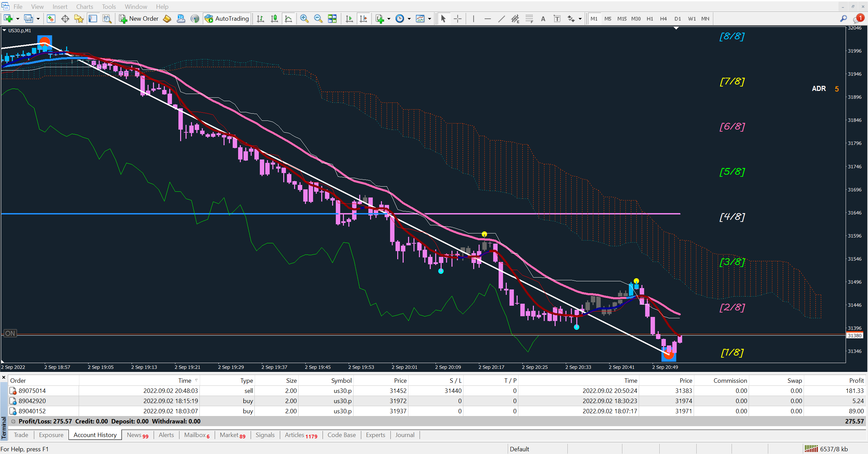
Task: Click the Time column header to sort
Action: [x=185, y=380]
